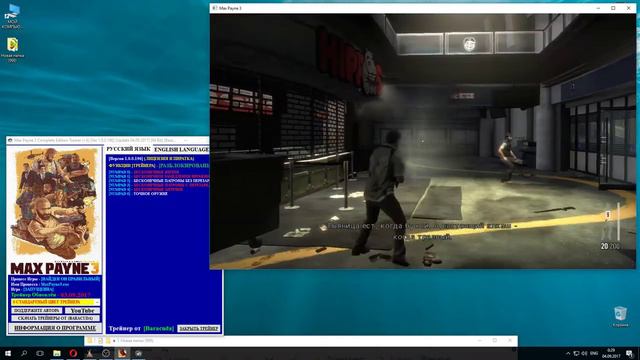Click the taskbar clock and date
Image resolution: width=640 pixels, height=360 pixels.
pyautogui.click(x=611, y=353)
